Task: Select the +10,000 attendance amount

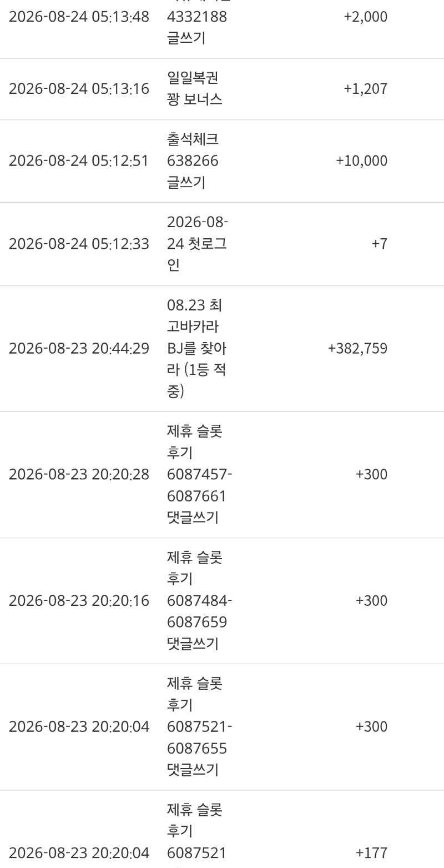Action: pos(362,161)
